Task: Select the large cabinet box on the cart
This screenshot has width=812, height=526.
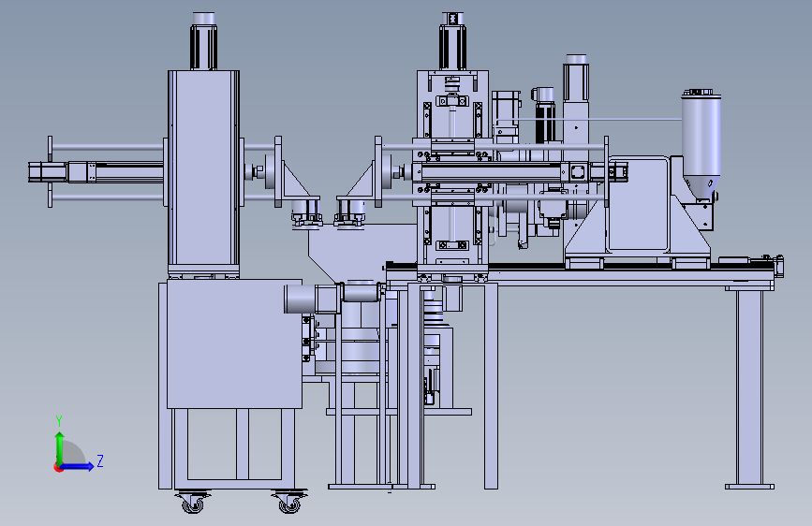Action: pyautogui.click(x=234, y=343)
